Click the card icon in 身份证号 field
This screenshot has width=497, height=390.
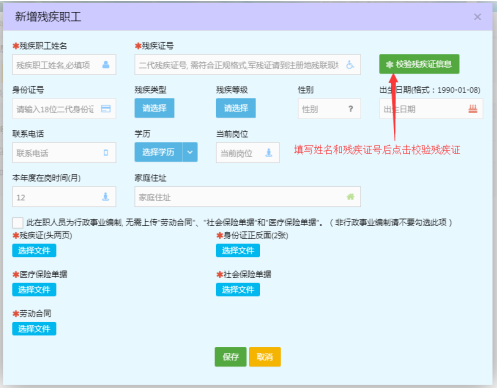[x=106, y=109]
